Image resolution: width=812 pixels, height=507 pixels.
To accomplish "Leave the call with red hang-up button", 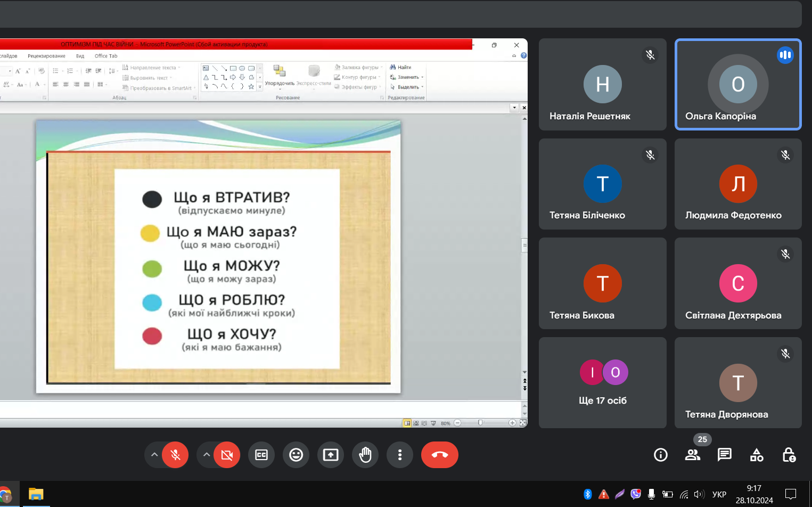I will 439,455.
